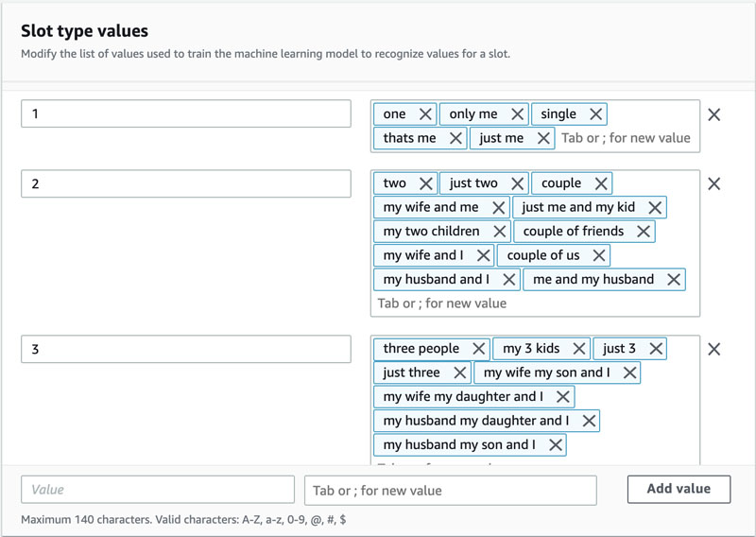Screen dimensions: 756x537
Task: Select the 'three people' tag text
Action: pyautogui.click(x=421, y=349)
